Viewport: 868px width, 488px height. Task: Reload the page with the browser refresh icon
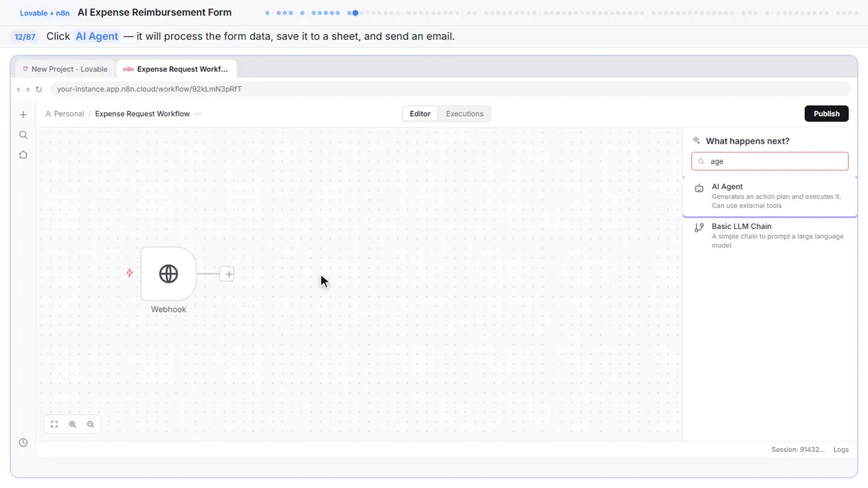(x=39, y=89)
